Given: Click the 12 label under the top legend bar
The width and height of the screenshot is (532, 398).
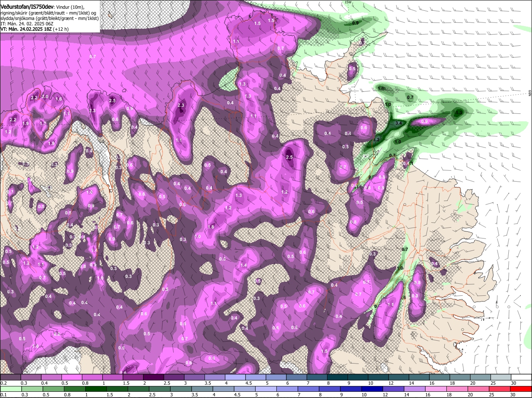Looking at the screenshot, I should [x=390, y=383].
